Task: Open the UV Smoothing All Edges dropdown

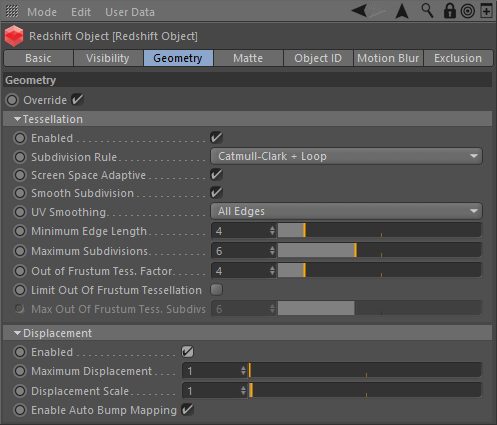Action: [x=346, y=211]
